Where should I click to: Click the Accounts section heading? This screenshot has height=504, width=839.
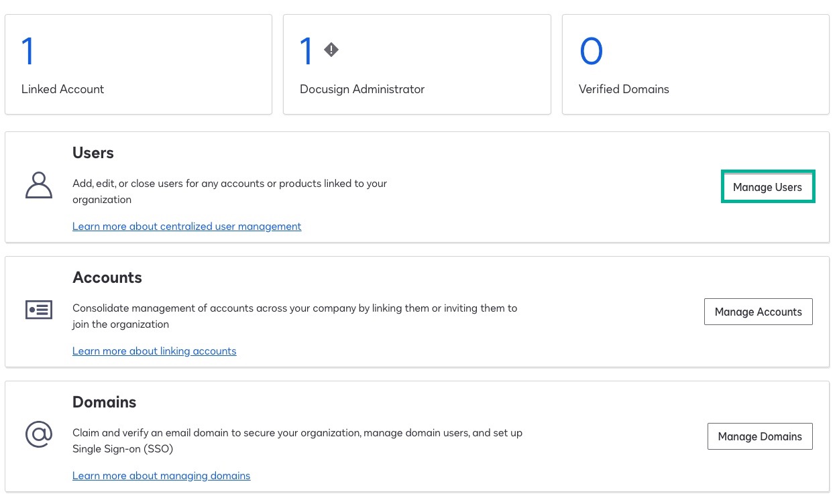(x=107, y=277)
